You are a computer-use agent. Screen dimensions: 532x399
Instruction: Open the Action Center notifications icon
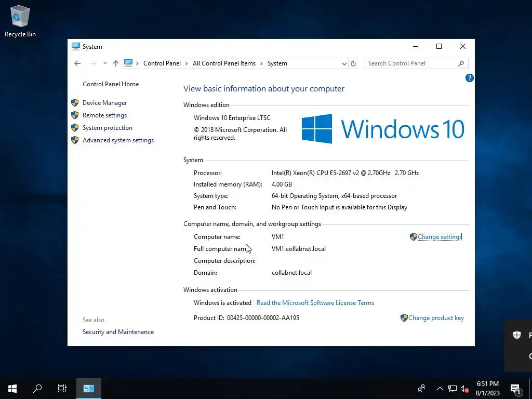pos(516,389)
